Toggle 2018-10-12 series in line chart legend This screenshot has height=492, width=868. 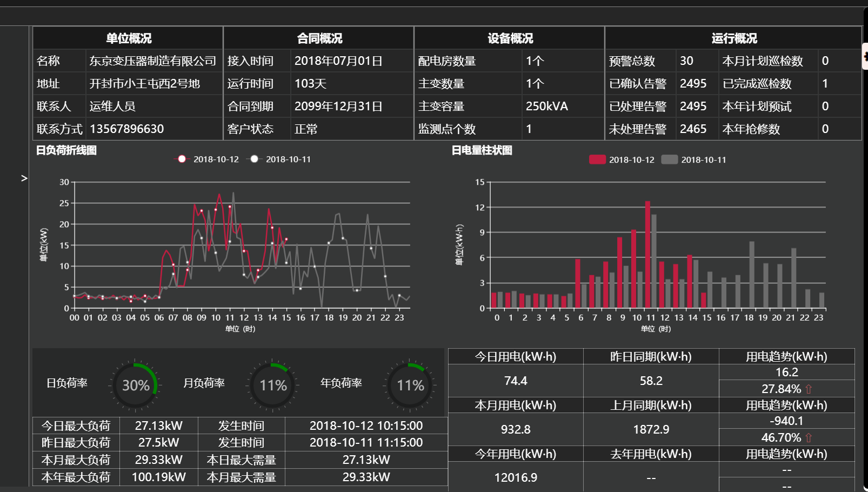(208, 159)
